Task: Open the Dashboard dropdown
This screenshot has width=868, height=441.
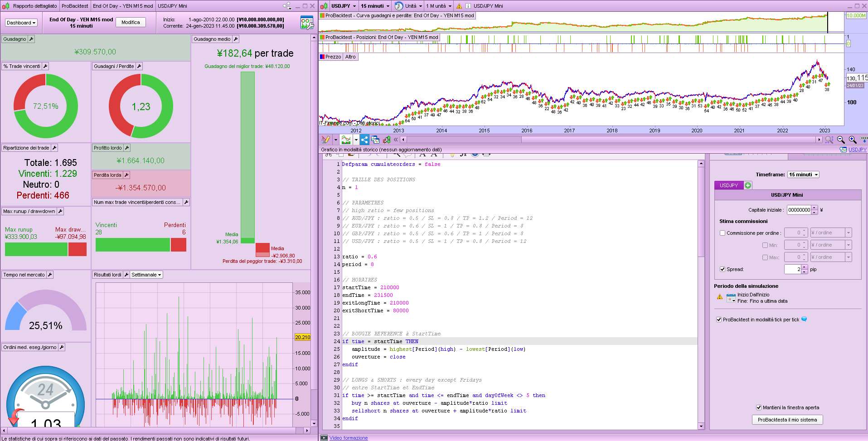Action: [x=21, y=23]
